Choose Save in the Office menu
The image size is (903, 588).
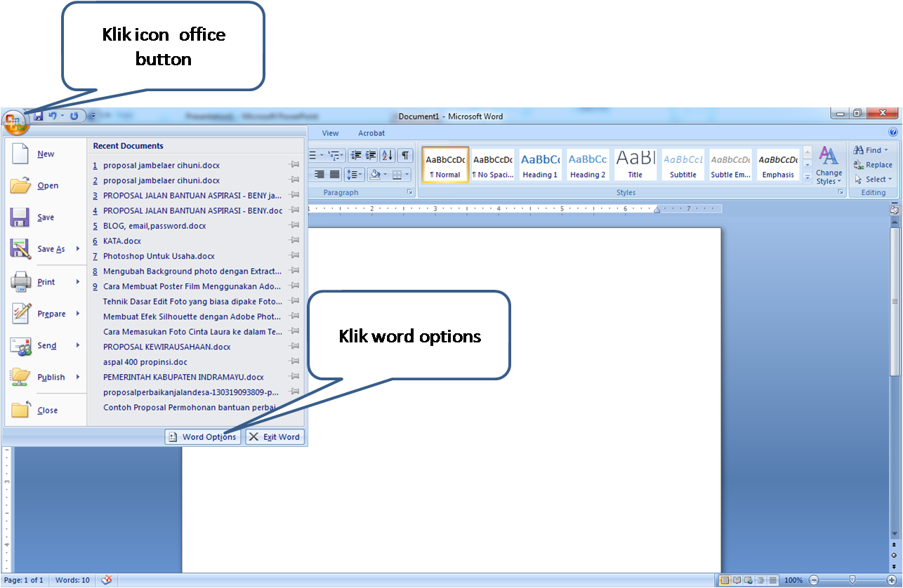click(x=46, y=218)
